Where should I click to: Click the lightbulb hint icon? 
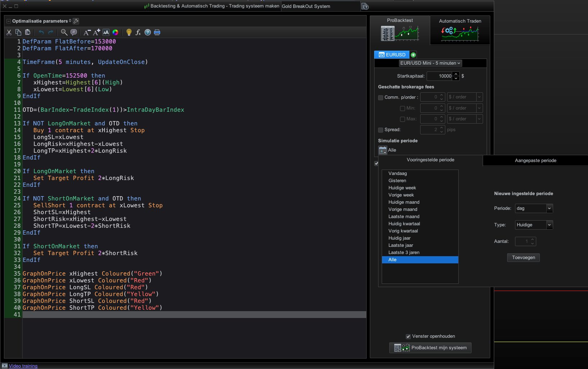point(129,32)
